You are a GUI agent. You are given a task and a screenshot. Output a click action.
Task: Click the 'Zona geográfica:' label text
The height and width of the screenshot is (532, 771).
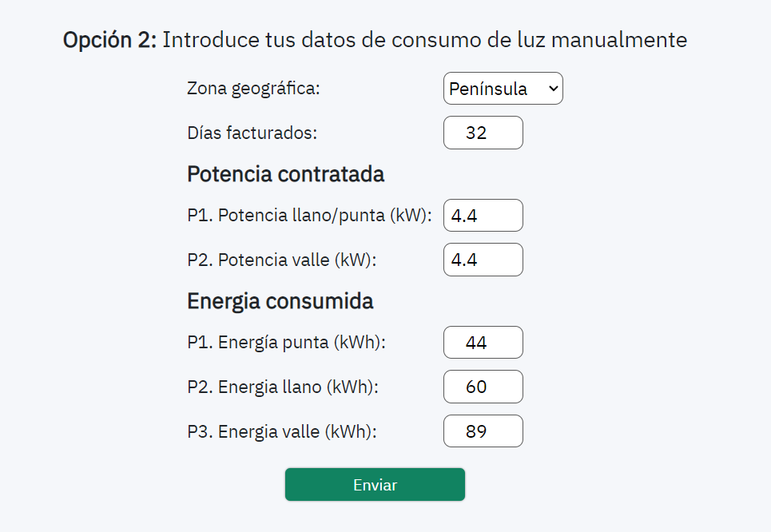253,89
